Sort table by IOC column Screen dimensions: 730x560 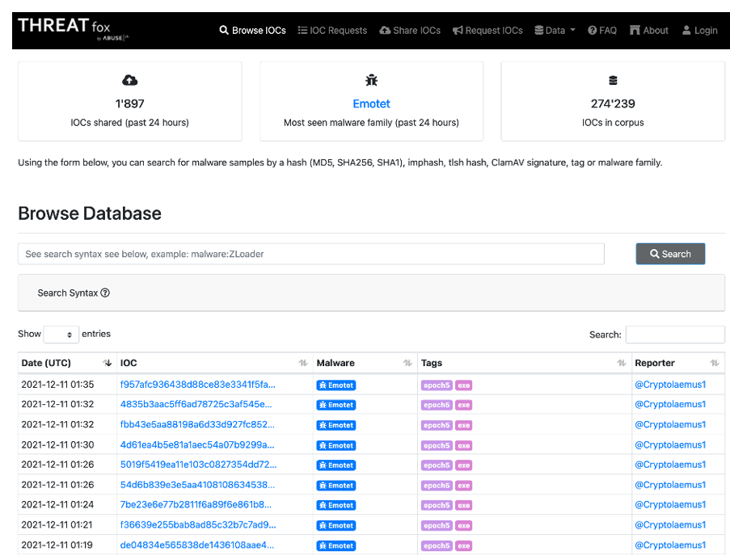(214, 363)
